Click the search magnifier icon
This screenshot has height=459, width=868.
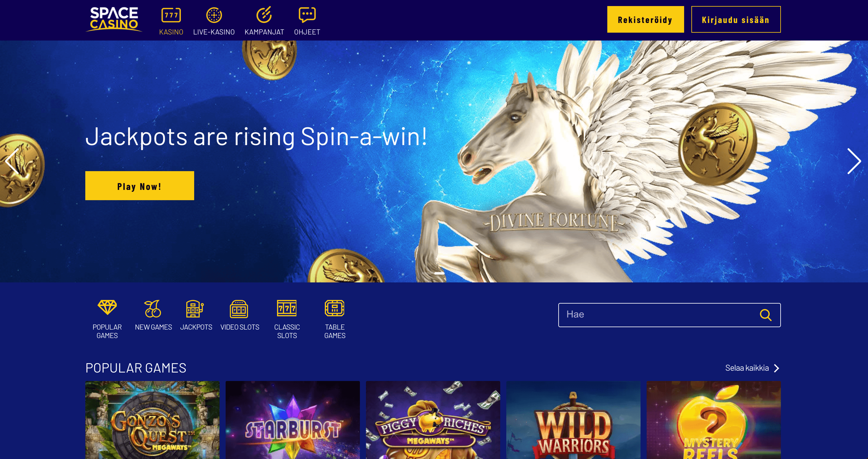click(765, 315)
